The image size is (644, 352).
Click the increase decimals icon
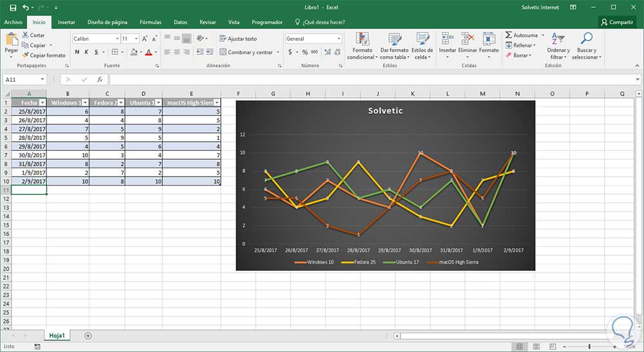(x=328, y=52)
